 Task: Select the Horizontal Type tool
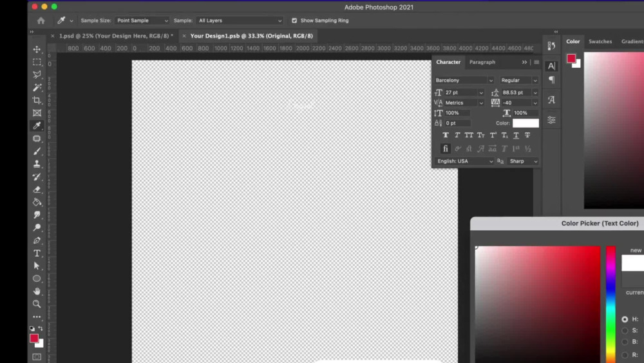(37, 253)
